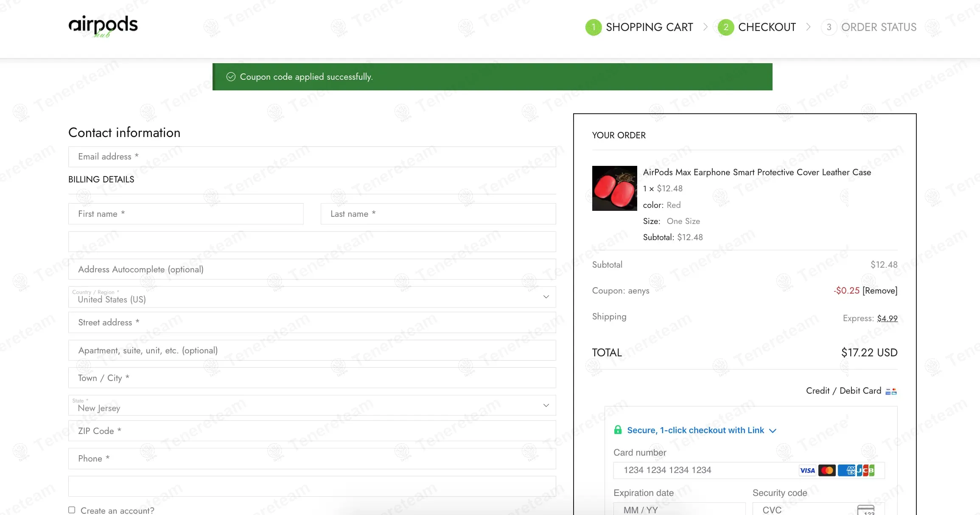This screenshot has width=980, height=515.
Task: Expand the 1-click checkout with Link chevron
Action: (x=773, y=431)
